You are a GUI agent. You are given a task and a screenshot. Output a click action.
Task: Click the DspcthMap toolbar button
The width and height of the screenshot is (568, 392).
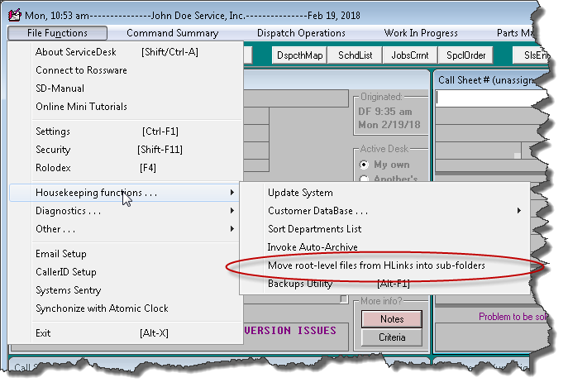pyautogui.click(x=299, y=55)
